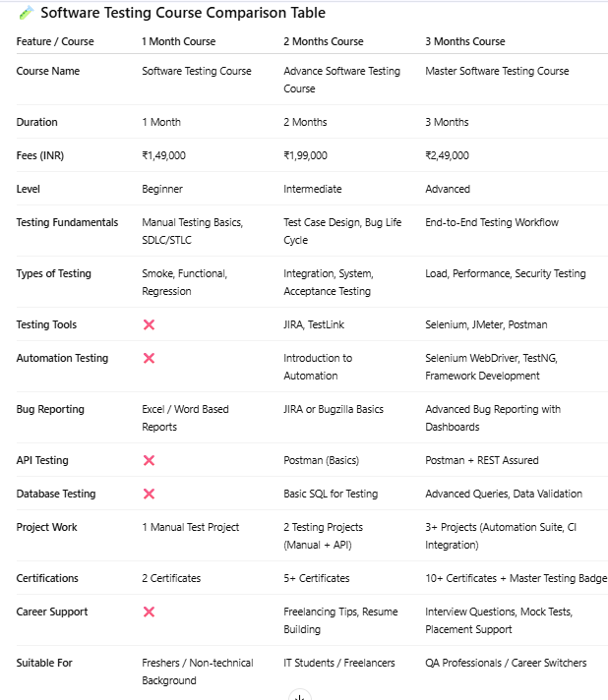Image resolution: width=608 pixels, height=700 pixels.
Task: Click the 'JIRA, TestLink' cell
Action: (x=314, y=324)
